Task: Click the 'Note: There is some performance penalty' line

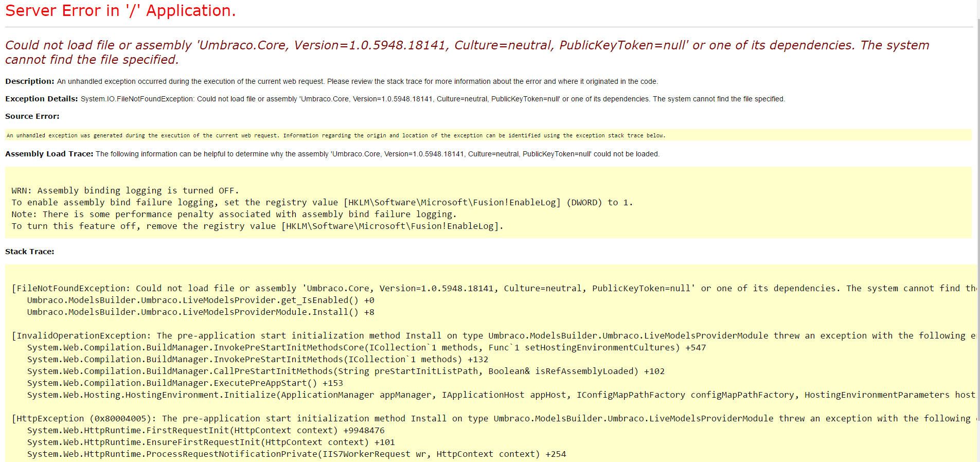Action: (x=234, y=214)
